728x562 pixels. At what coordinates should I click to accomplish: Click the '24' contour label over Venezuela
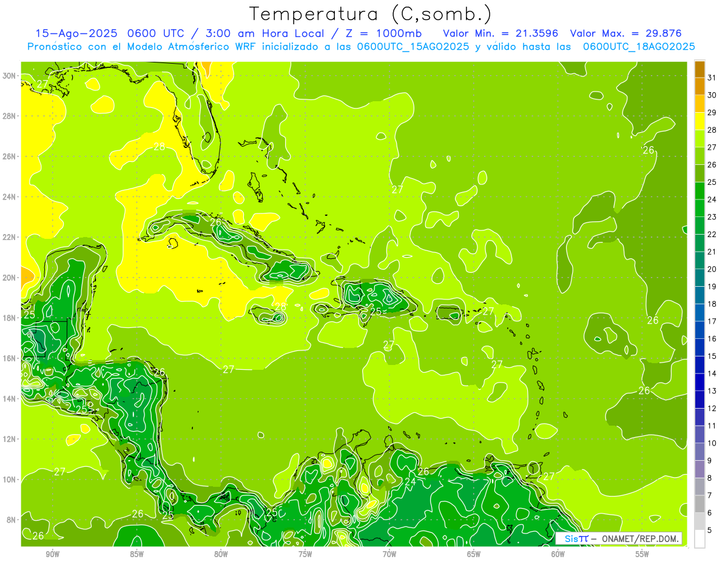coord(410,482)
